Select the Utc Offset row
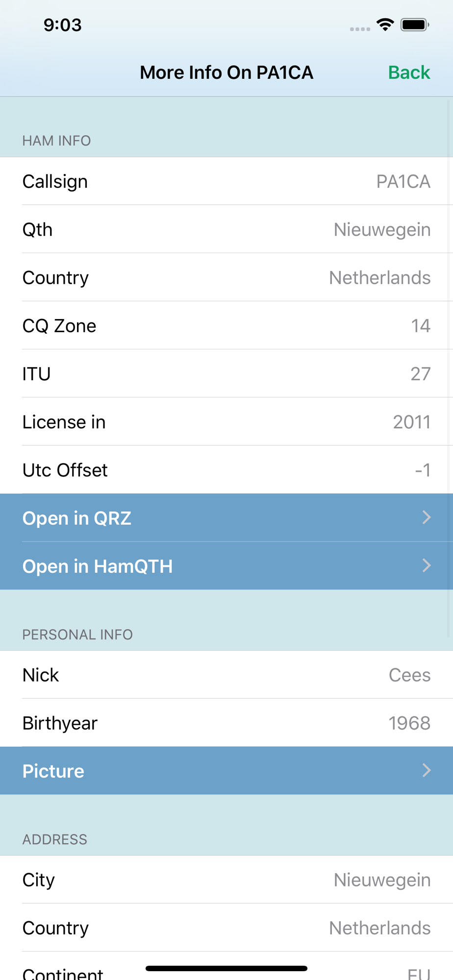Image resolution: width=453 pixels, height=980 pixels. pos(226,469)
